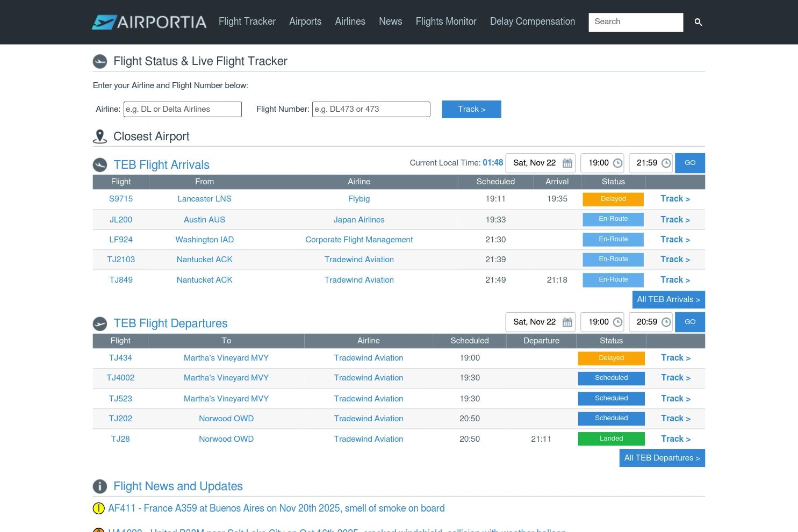Open departures date calendar icon

click(x=567, y=322)
